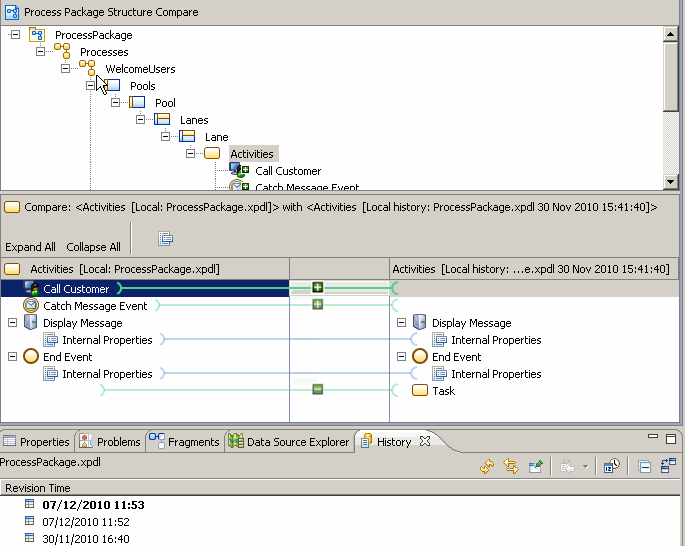Screen dimensions: 685x546
Task: Collapse Display Message in right compare pane
Action: coord(401,323)
